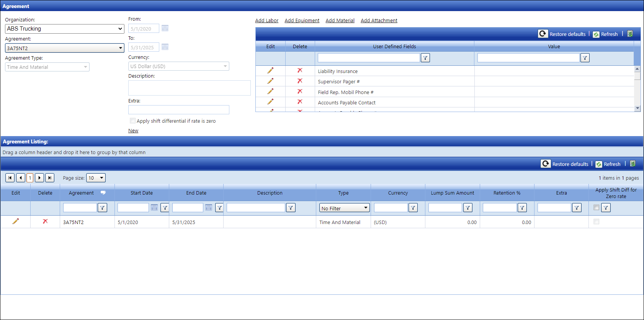
Task: Click the Add Labor link
Action: pos(266,21)
